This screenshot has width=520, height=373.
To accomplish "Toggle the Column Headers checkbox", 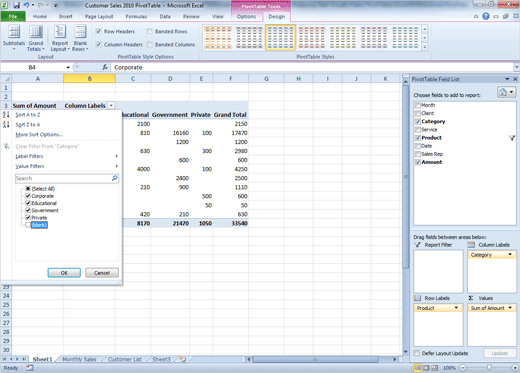I will pyautogui.click(x=98, y=44).
